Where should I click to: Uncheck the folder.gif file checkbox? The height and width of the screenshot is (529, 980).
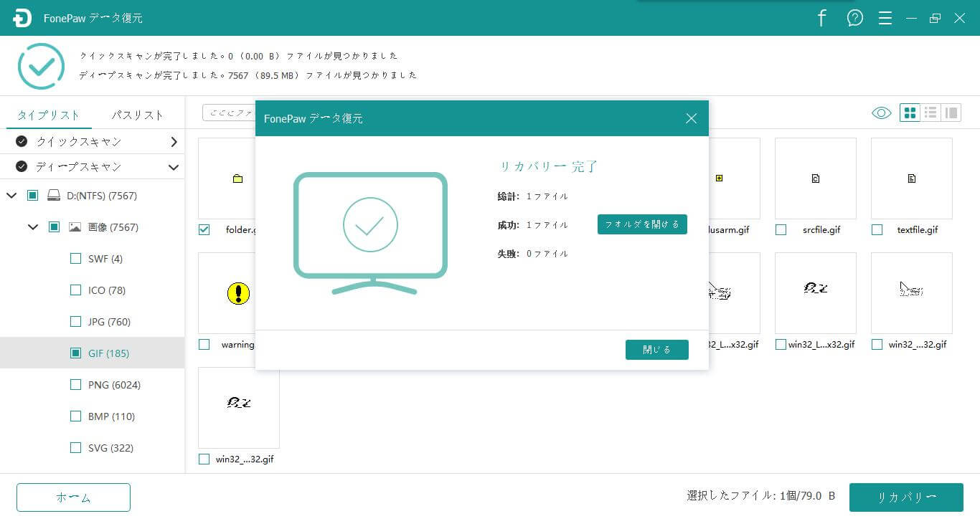click(x=204, y=229)
